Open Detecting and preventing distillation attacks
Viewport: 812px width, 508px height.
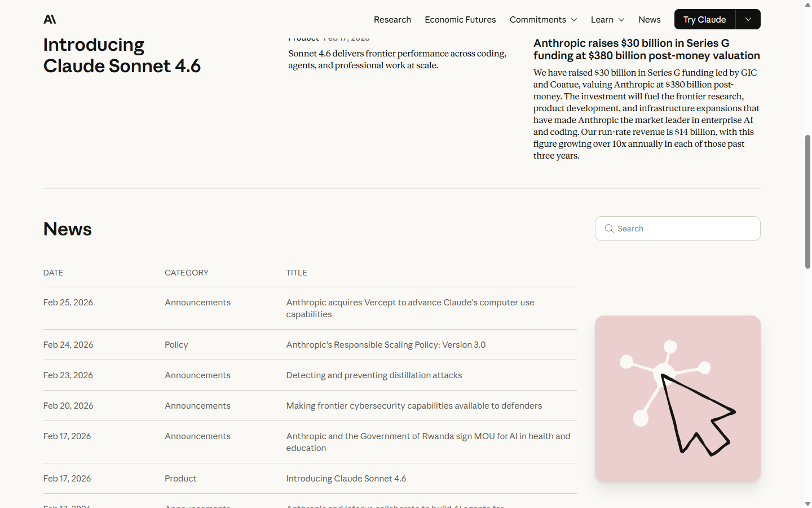pos(374,375)
